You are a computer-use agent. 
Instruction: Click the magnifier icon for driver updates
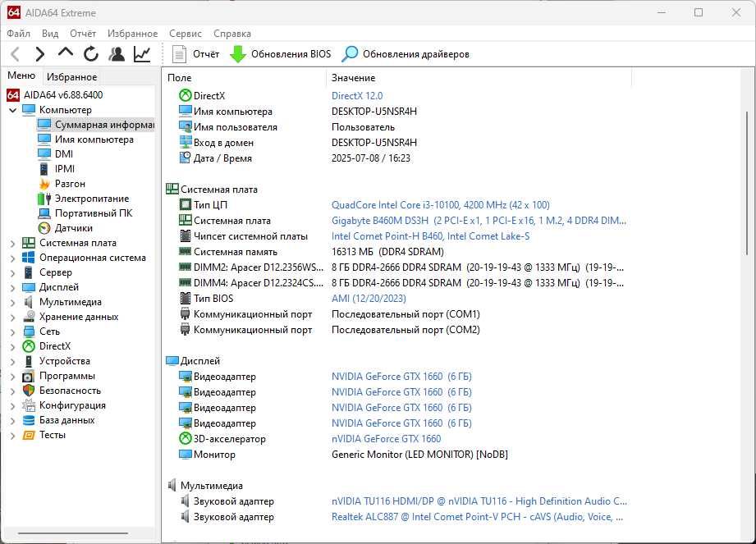350,54
